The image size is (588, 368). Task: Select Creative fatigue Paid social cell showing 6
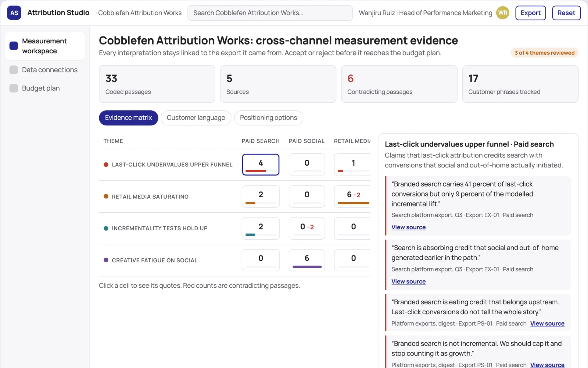[307, 260]
